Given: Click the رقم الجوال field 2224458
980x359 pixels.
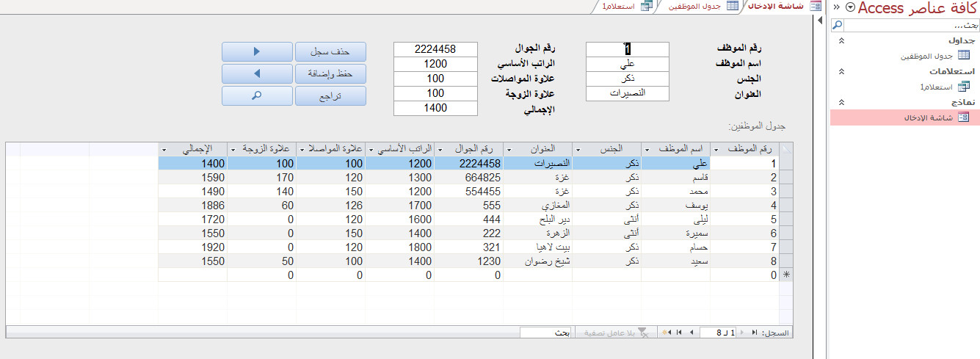Looking at the screenshot, I should (435, 49).
